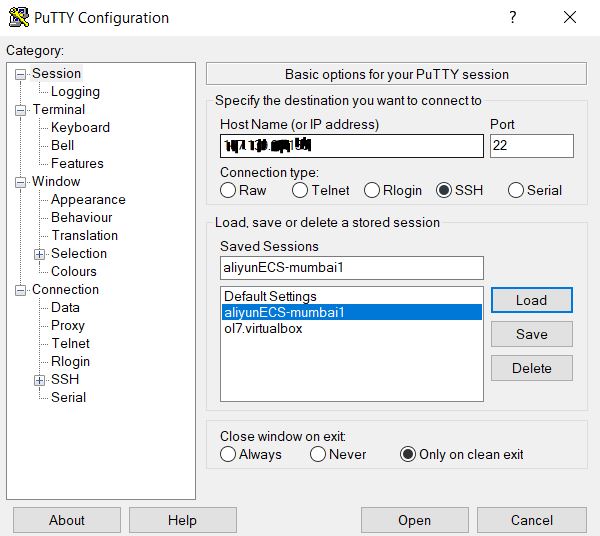Click the Port input field
Image resolution: width=600 pixels, height=536 pixels.
point(532,146)
